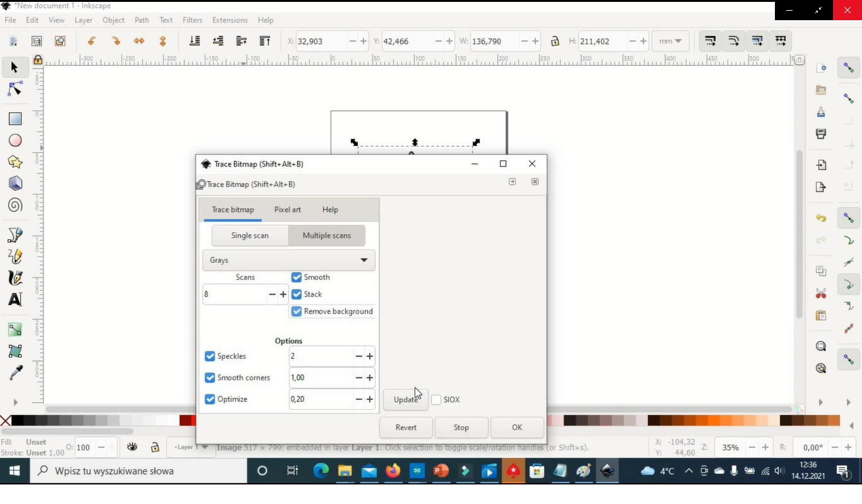Screen dimensions: 862x504
Task: Increase Optimize value with plus
Action: [x=370, y=399]
